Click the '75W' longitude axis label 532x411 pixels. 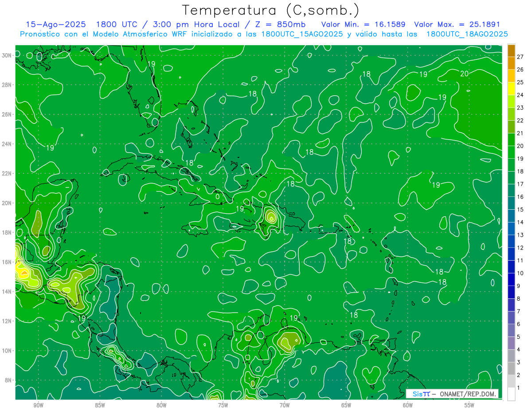pos(223,405)
